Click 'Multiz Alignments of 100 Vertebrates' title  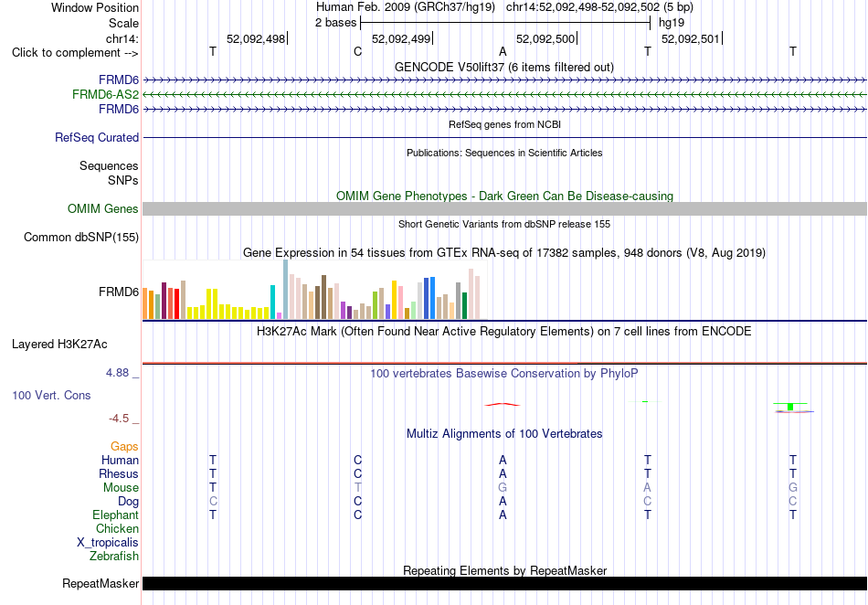pos(504,434)
